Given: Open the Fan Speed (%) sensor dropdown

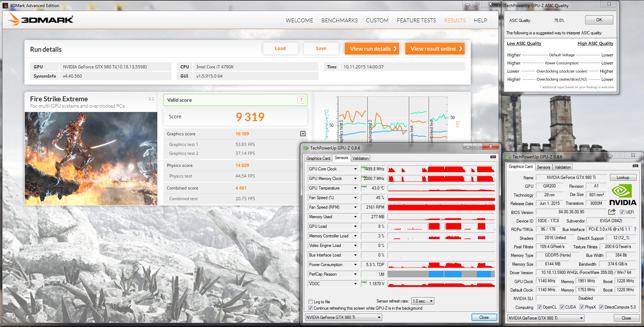Looking at the screenshot, I should click(355, 198).
